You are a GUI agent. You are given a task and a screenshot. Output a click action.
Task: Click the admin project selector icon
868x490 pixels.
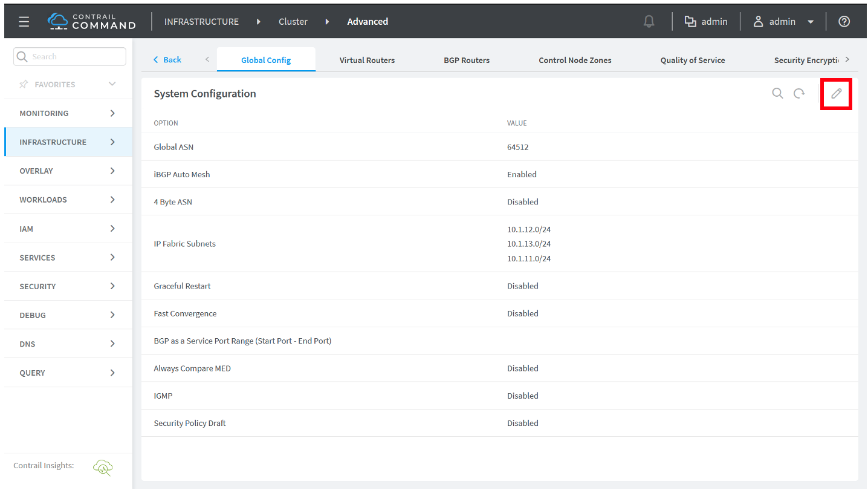pyautogui.click(x=690, y=22)
